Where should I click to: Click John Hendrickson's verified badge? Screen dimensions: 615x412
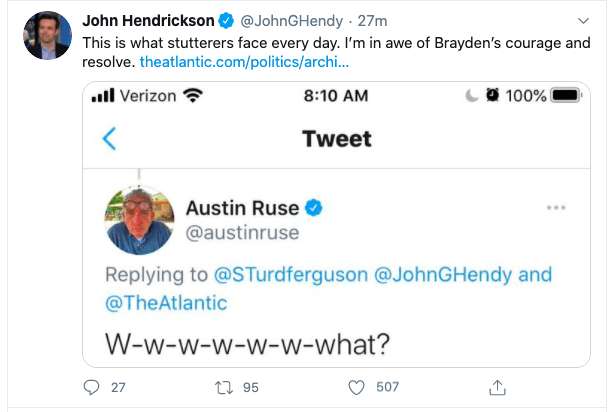pos(226,20)
